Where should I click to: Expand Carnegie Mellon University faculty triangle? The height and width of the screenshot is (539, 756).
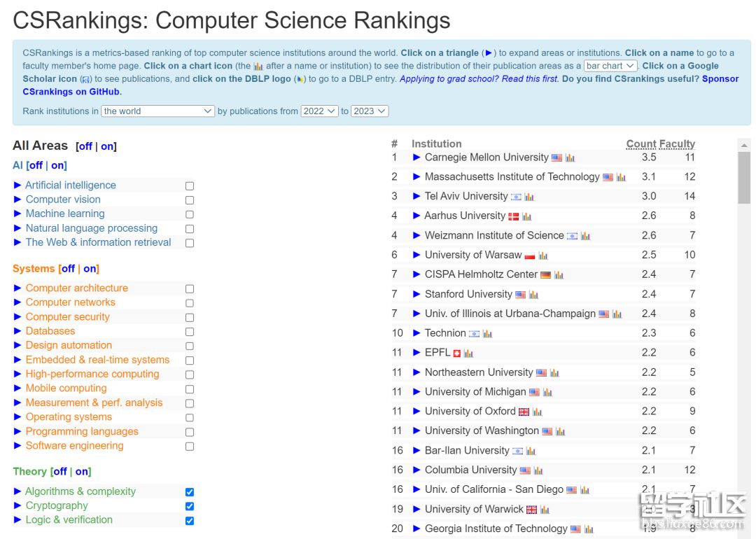tap(416, 157)
